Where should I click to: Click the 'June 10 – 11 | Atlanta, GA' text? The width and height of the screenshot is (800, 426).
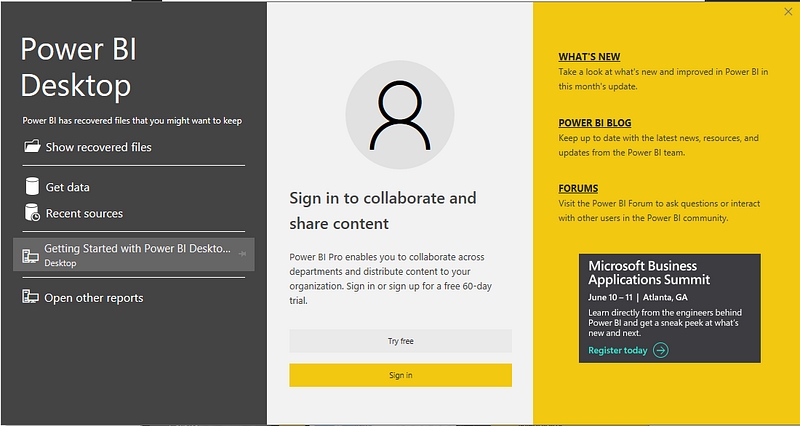coord(638,297)
